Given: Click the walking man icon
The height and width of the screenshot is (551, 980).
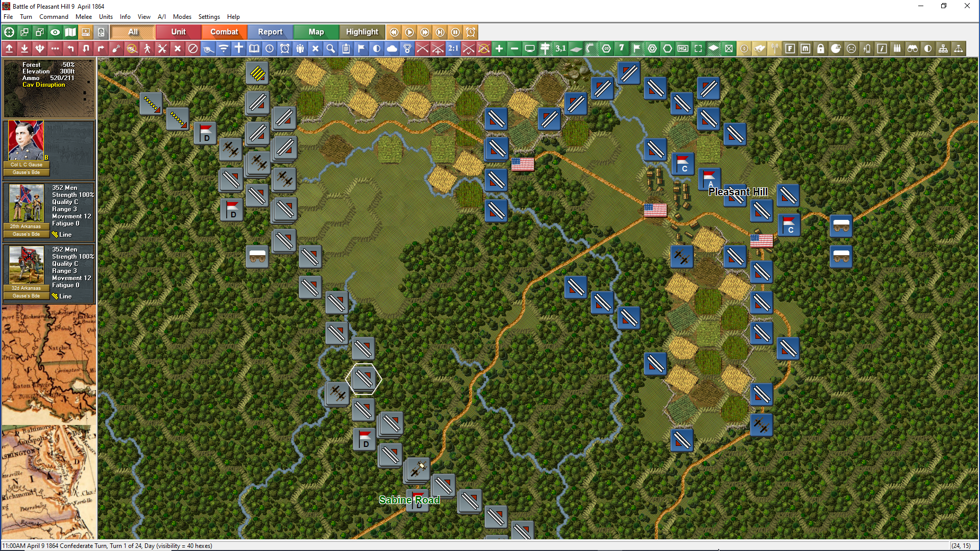Looking at the screenshot, I should pyautogui.click(x=147, y=48).
